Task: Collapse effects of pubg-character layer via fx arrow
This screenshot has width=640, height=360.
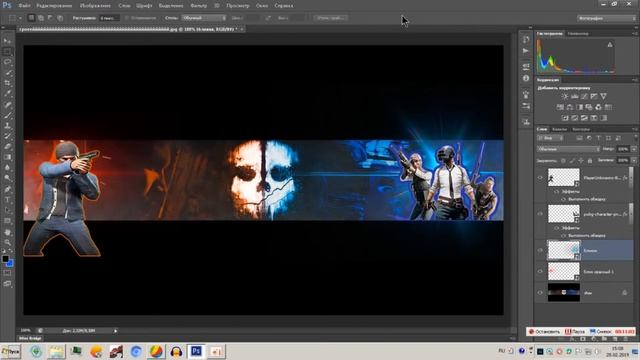Action: pyautogui.click(x=630, y=214)
